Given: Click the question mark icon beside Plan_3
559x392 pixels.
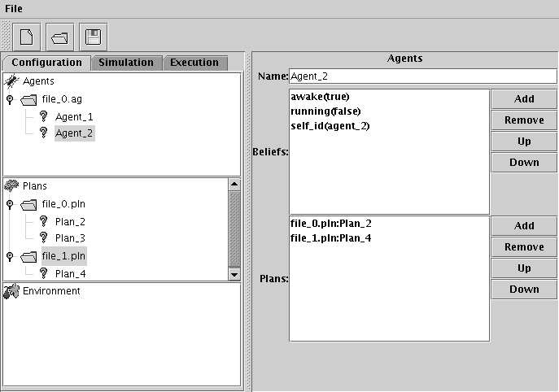Looking at the screenshot, I should (44, 238).
